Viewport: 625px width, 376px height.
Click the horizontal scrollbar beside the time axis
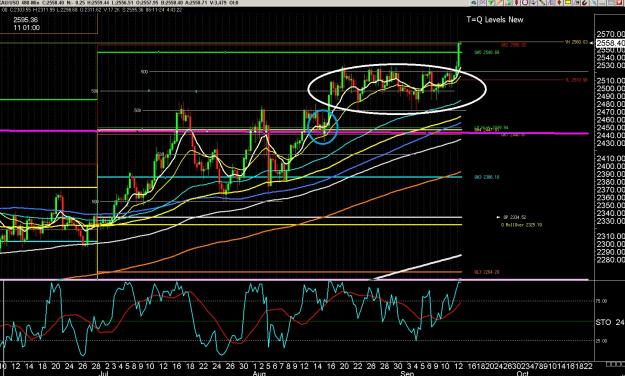coord(615,364)
